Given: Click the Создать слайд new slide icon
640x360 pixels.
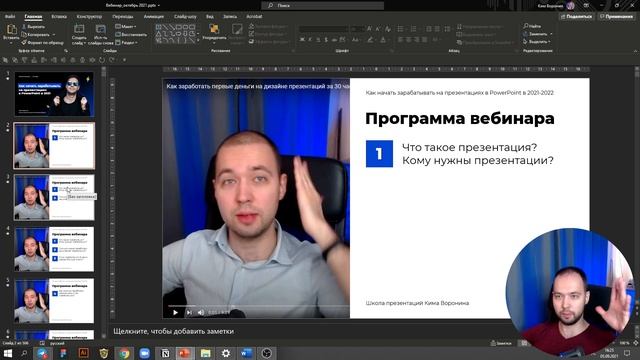Looking at the screenshot, I should (x=79, y=29).
